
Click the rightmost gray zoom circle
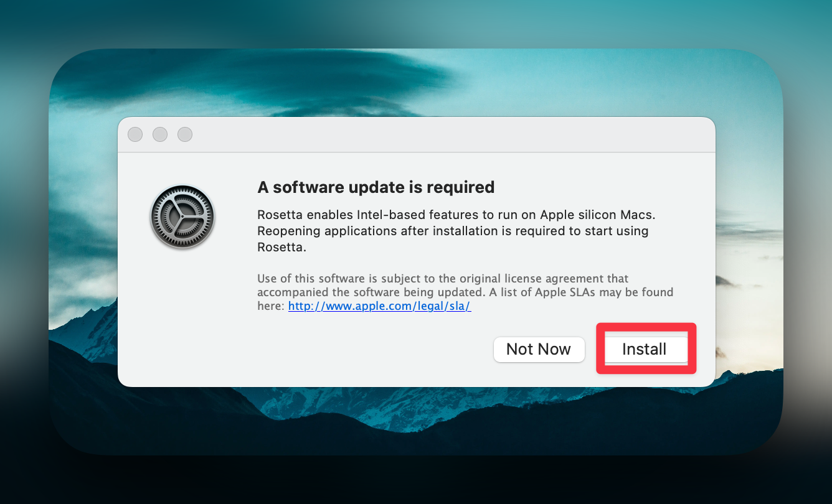click(185, 134)
